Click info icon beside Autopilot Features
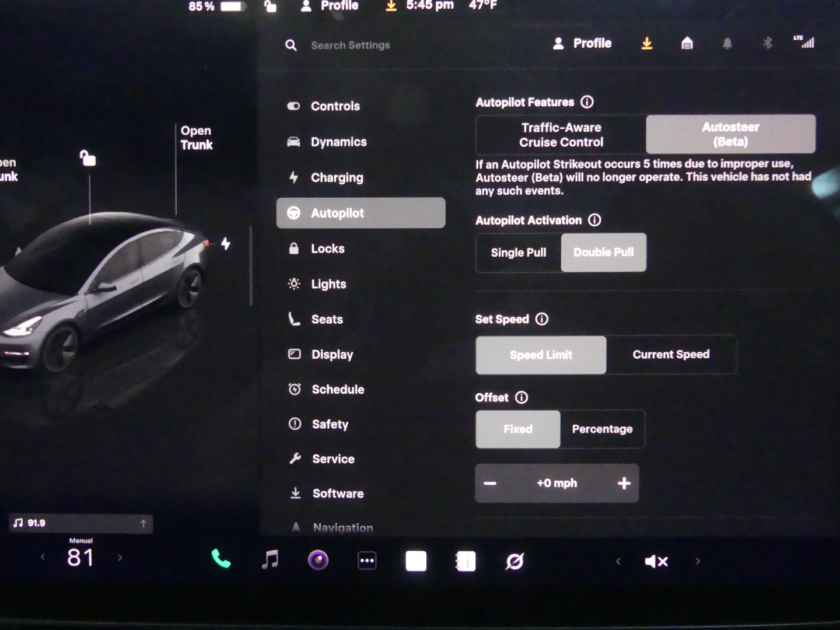The width and height of the screenshot is (840, 630). 587,102
